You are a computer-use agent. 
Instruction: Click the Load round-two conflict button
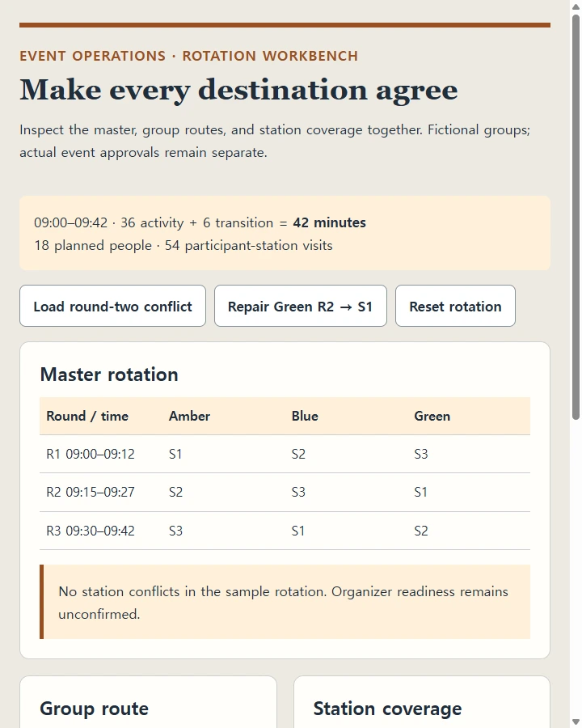tap(112, 306)
